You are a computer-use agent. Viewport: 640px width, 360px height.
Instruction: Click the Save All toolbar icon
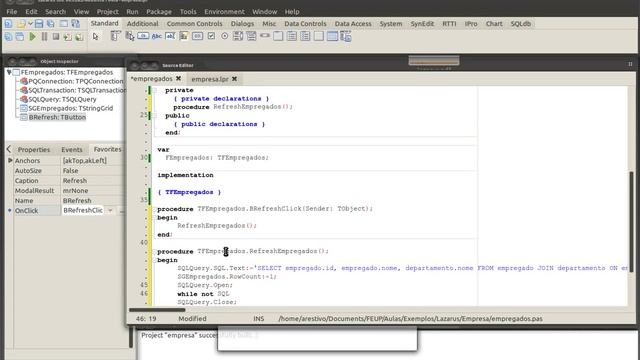click(51, 24)
